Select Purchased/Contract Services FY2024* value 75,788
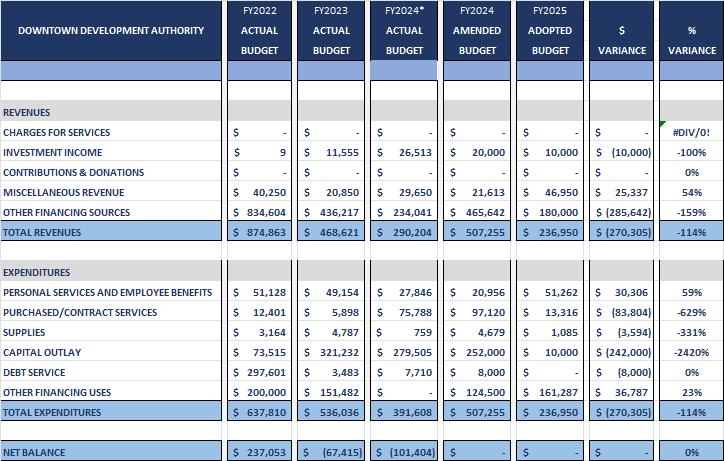Screen dimensions: 724x461 (404, 313)
